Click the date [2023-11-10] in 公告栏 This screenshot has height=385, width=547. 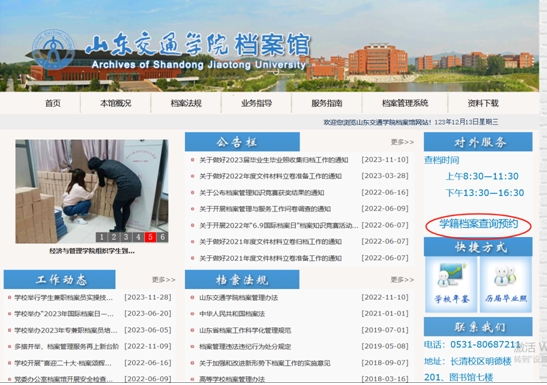tap(385, 159)
